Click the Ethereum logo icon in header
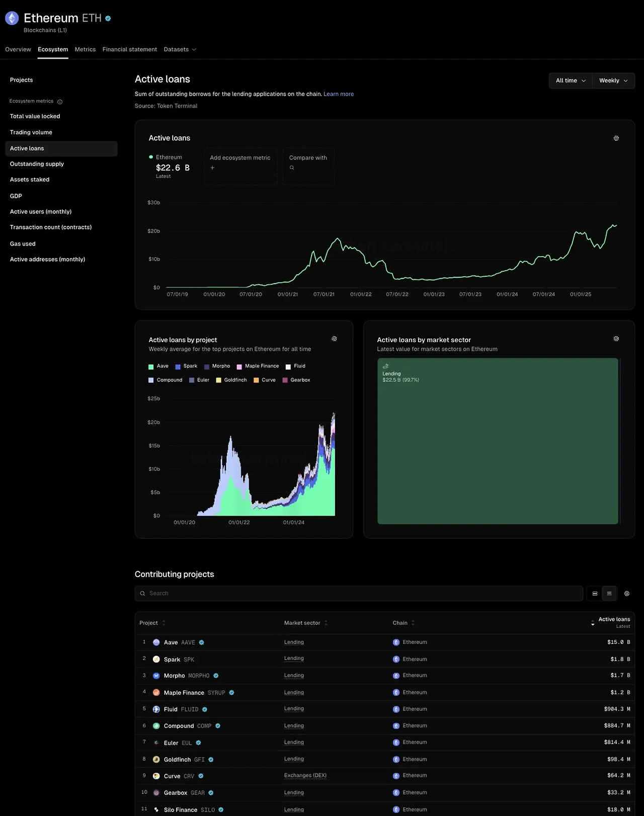 point(12,19)
